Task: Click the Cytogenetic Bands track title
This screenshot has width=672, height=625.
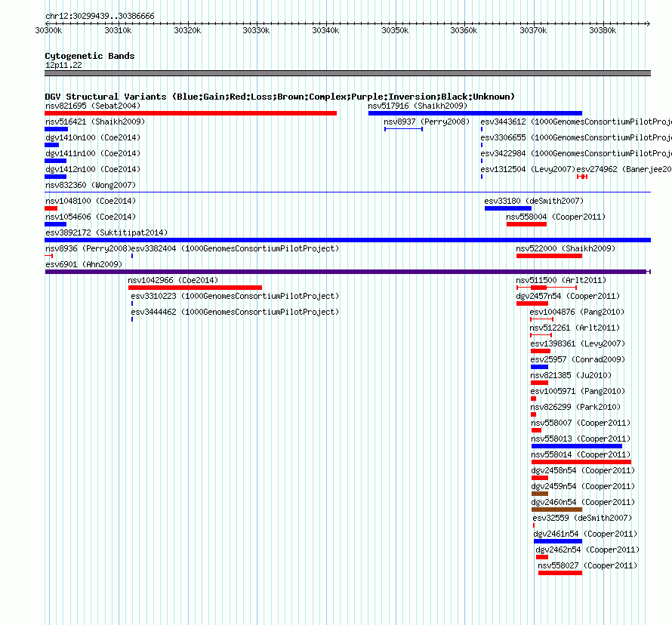Action: click(x=90, y=56)
